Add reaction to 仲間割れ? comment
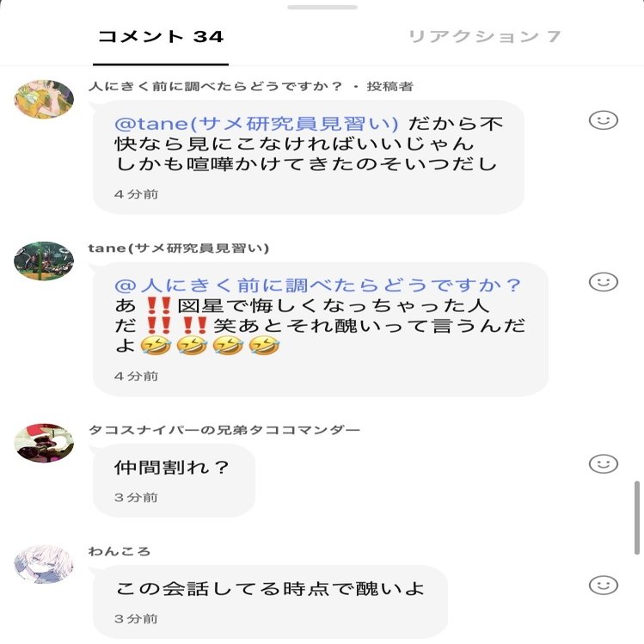The image size is (644, 644). click(x=603, y=464)
